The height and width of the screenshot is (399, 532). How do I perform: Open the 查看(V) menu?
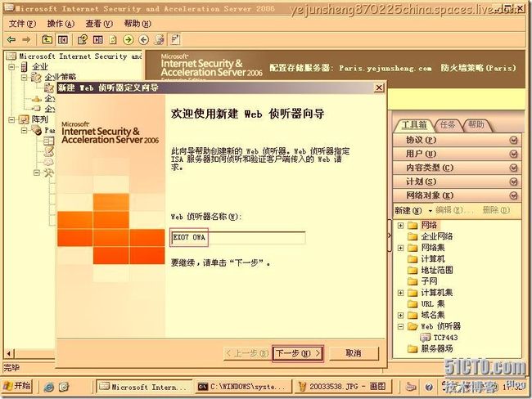[99, 24]
